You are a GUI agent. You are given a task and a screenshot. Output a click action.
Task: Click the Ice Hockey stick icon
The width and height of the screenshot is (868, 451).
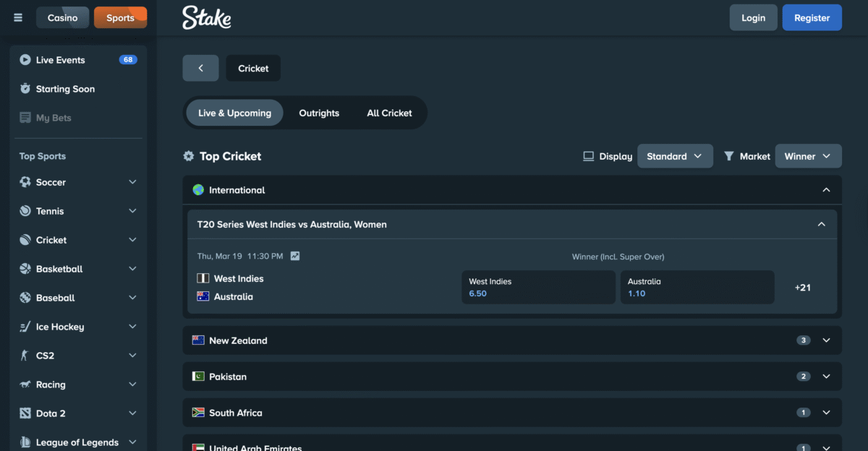25,327
